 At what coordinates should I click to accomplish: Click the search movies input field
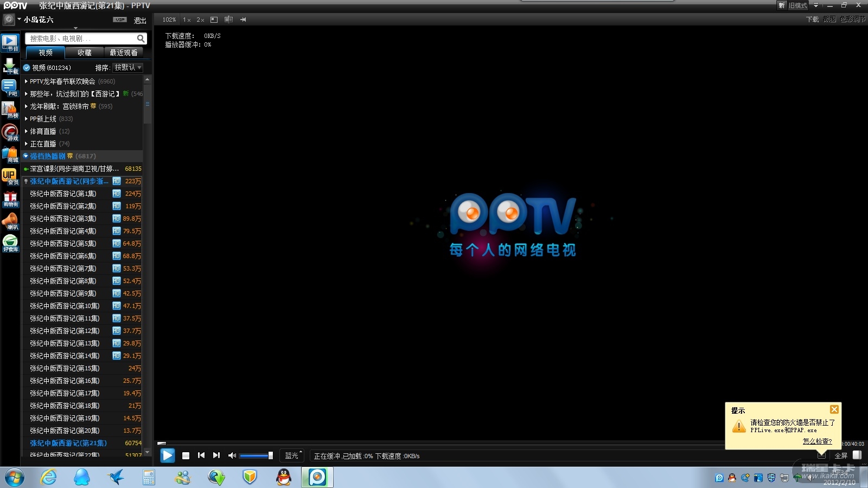click(81, 38)
